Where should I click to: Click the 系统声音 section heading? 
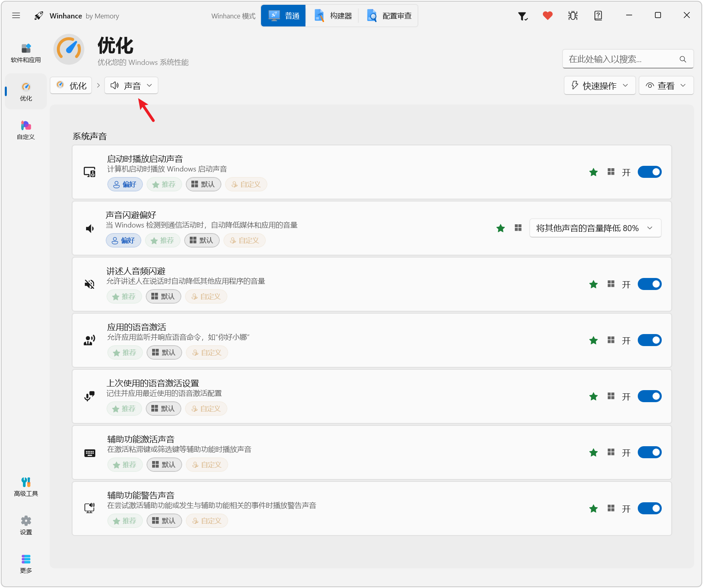pos(90,136)
